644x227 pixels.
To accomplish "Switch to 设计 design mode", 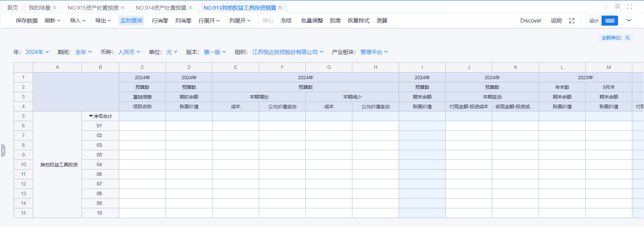I will 594,21.
